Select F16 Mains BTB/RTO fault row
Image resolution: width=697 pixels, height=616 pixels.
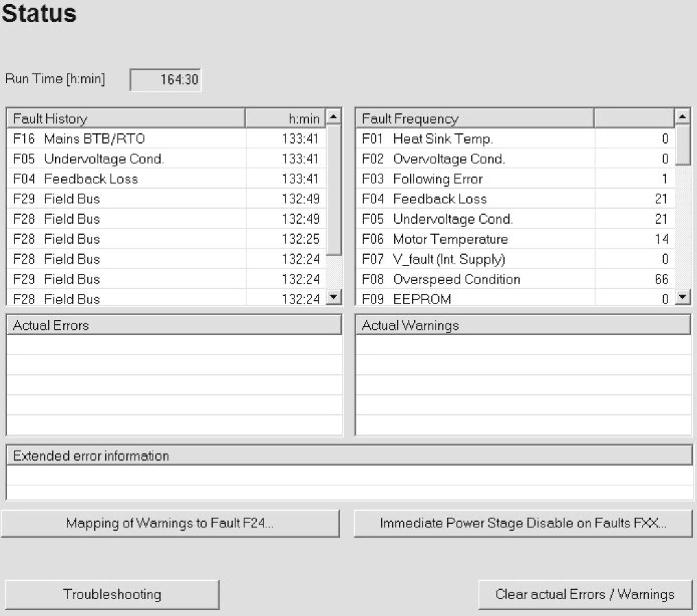pos(126,139)
